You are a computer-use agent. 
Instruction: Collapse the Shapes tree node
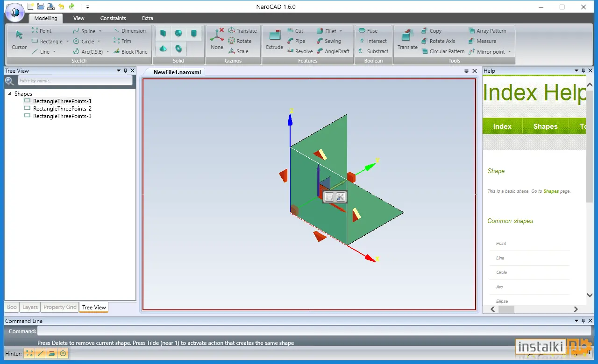click(10, 94)
